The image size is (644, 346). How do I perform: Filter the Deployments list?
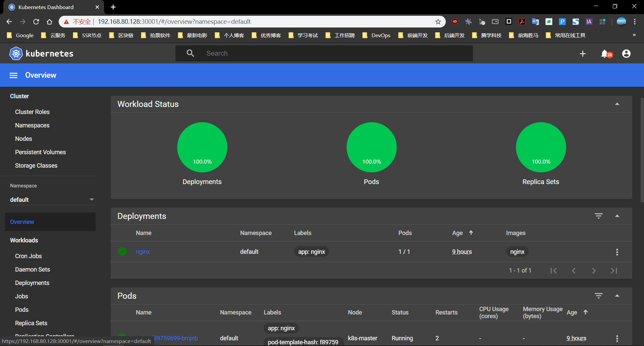coord(599,216)
